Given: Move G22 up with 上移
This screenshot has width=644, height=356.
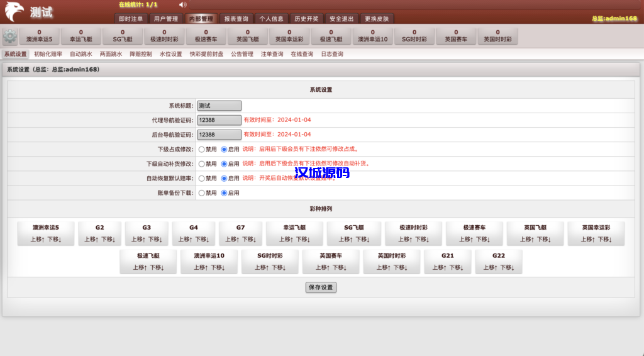Looking at the screenshot, I should click(x=490, y=267).
